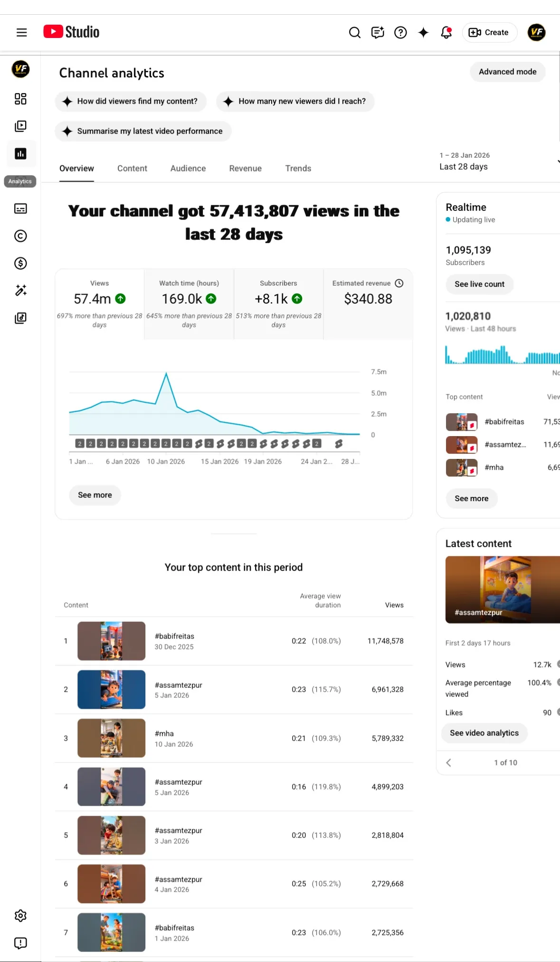
Task: Open Customisation magic wand sidebar icon
Action: click(x=20, y=291)
